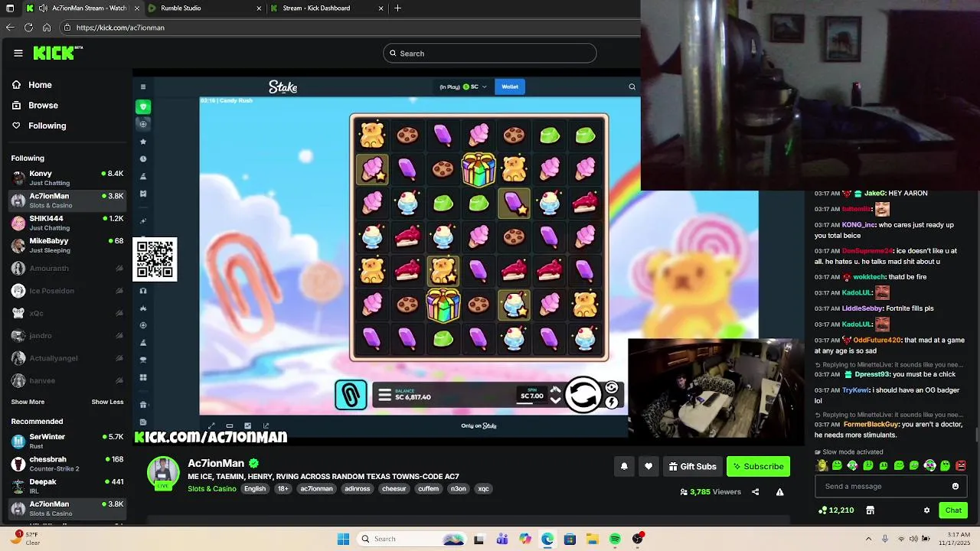Toggle autoplay icon next to spin
This screenshot has width=980, height=551.
(612, 388)
